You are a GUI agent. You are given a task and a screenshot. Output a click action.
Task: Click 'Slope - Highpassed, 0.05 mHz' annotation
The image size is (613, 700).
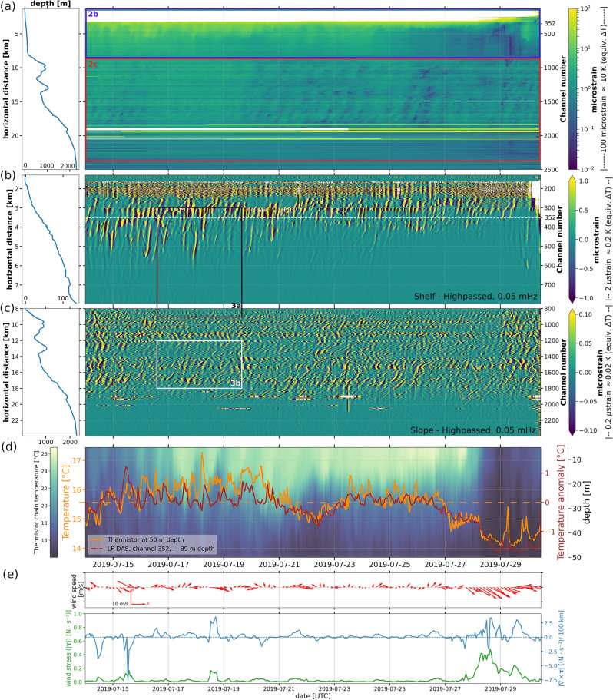(473, 430)
